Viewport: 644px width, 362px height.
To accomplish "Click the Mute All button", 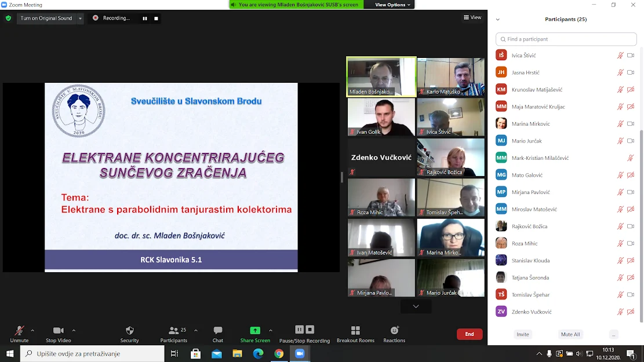I will point(570,335).
